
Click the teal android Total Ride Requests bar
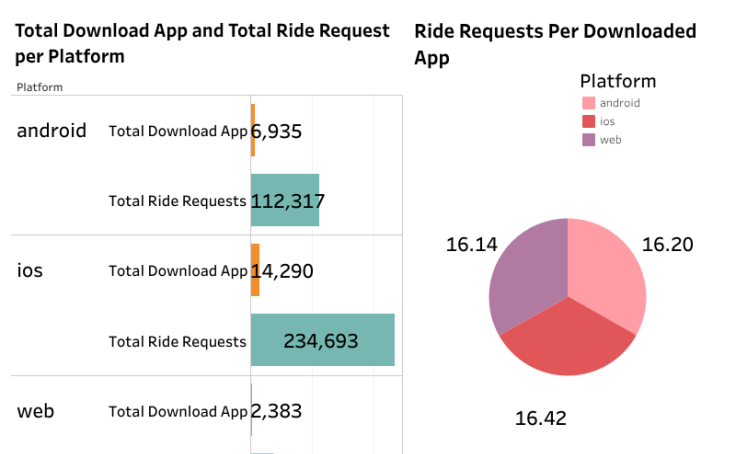pyautogui.click(x=285, y=200)
